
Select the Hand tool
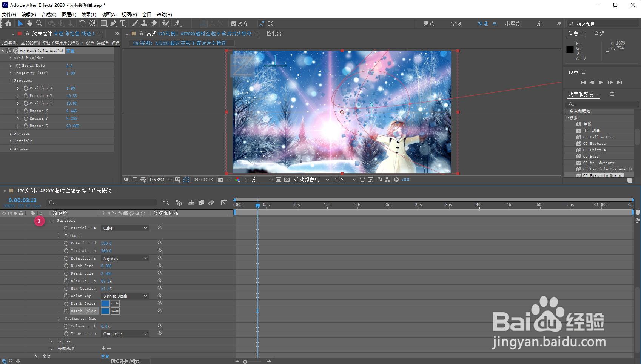click(x=30, y=23)
